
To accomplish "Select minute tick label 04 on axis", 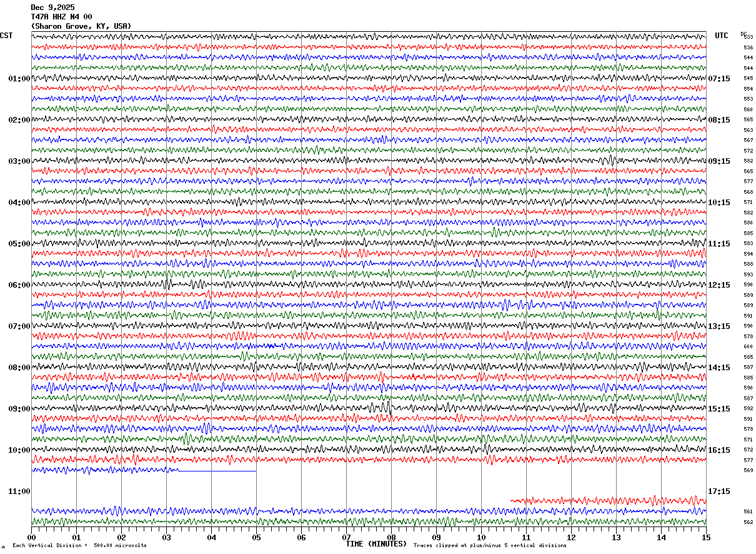I will (x=211, y=538).
